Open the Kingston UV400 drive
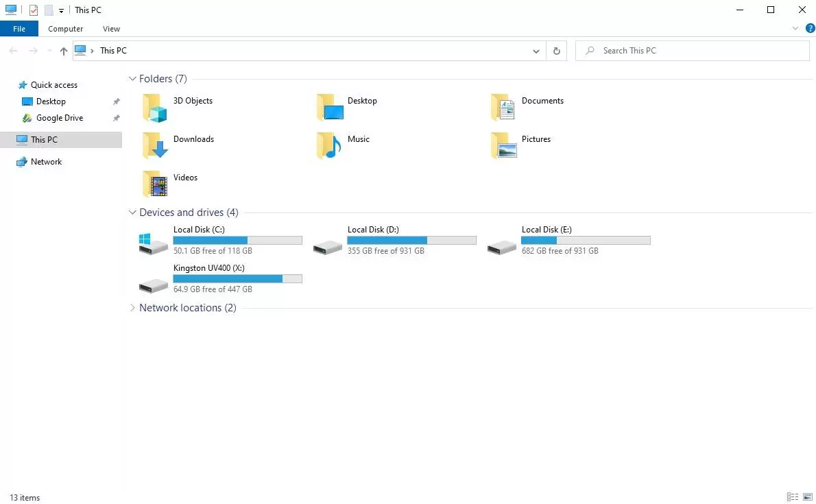 (209, 268)
